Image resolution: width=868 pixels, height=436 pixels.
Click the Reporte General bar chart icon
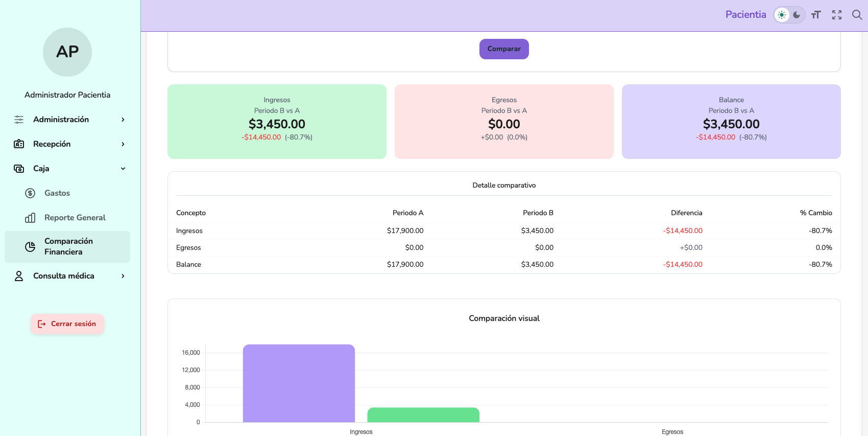pyautogui.click(x=30, y=218)
